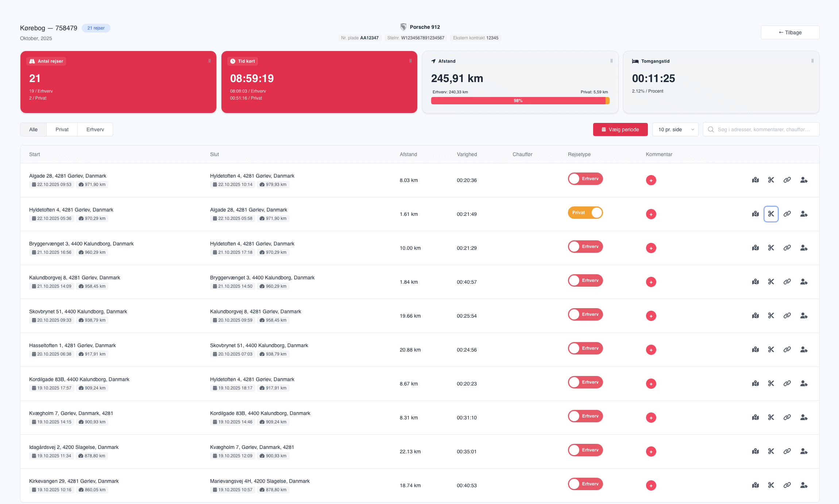Viewport: 839px width, 504px height.
Task: Open map for Algade 28 trip
Action: [x=755, y=180]
